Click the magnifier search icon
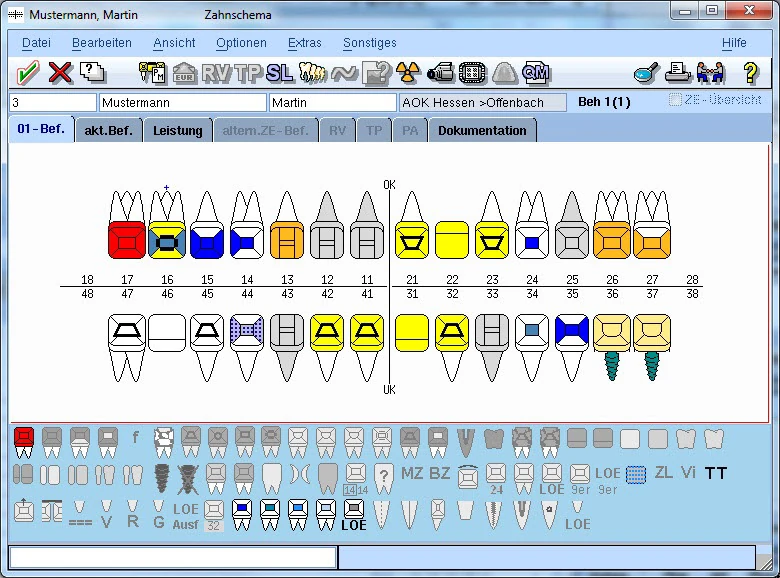 click(646, 73)
